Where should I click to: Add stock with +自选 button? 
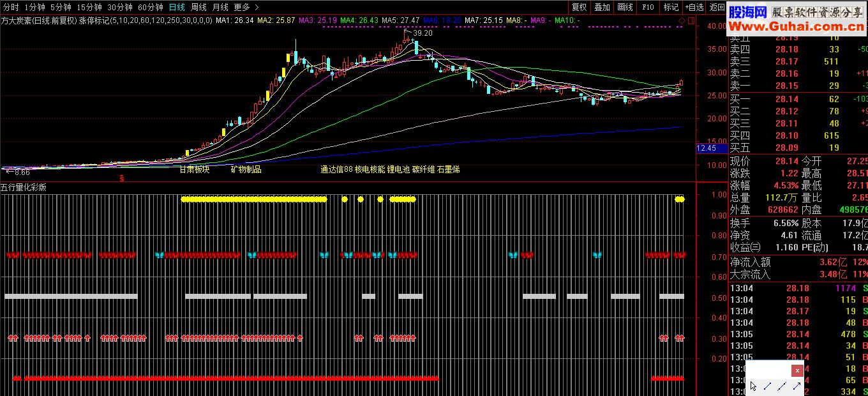694,7
